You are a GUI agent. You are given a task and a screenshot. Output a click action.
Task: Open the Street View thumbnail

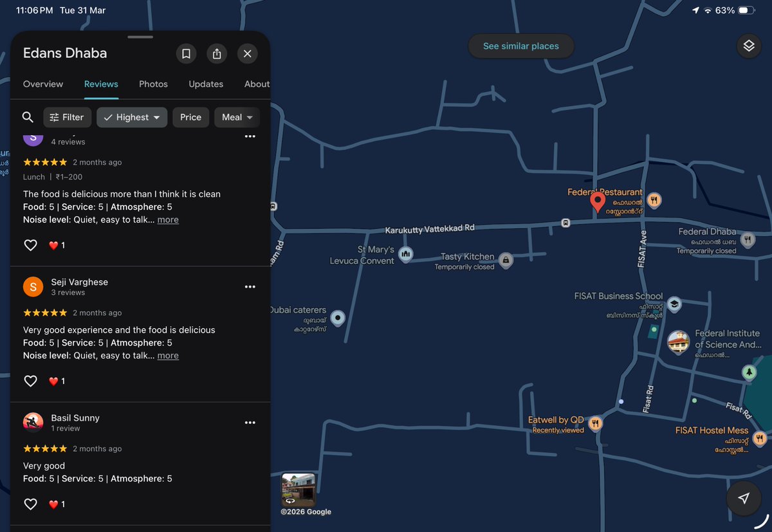click(299, 490)
